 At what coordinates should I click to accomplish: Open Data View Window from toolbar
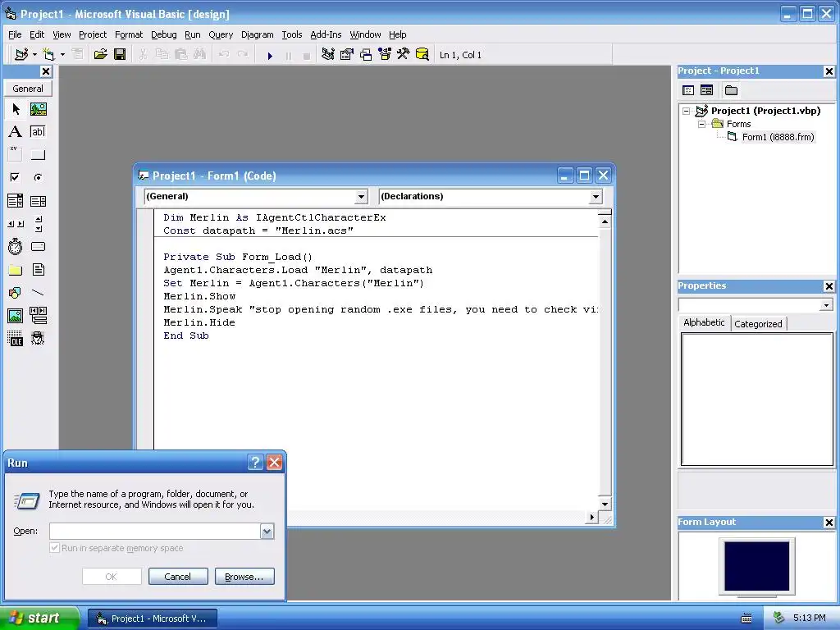coord(422,55)
